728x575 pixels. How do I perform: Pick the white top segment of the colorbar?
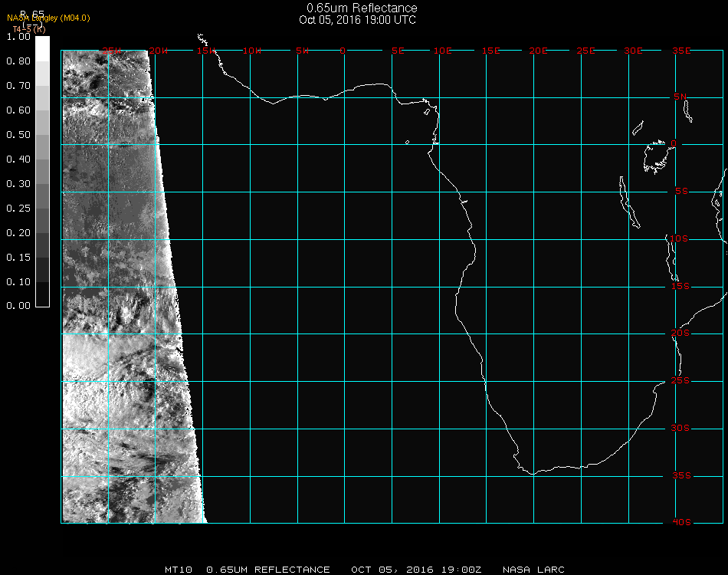click(x=42, y=49)
